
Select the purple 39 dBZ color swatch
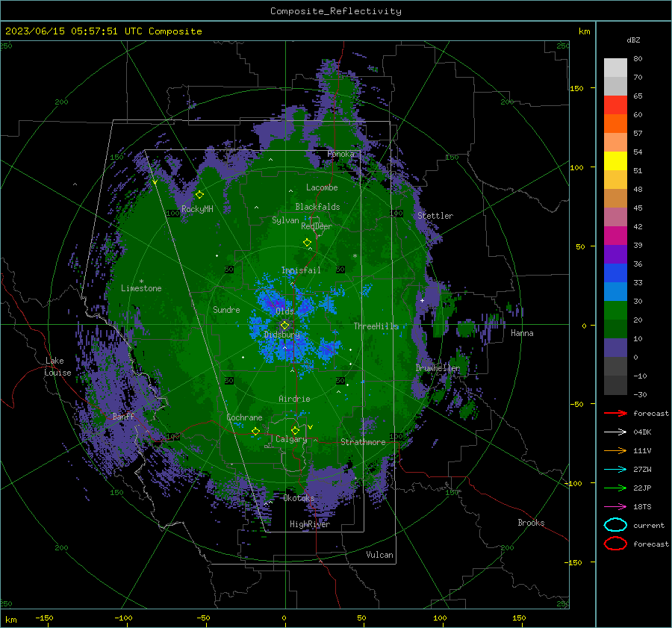(x=615, y=254)
